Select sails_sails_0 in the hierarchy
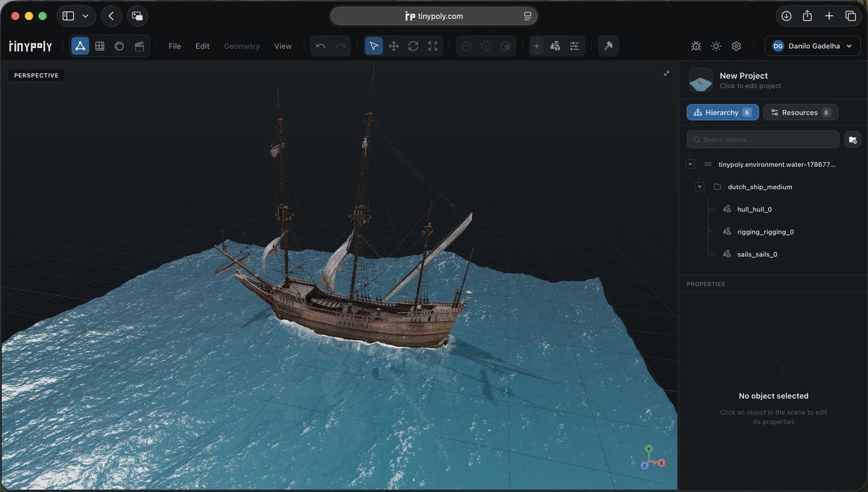868x492 pixels. point(757,254)
